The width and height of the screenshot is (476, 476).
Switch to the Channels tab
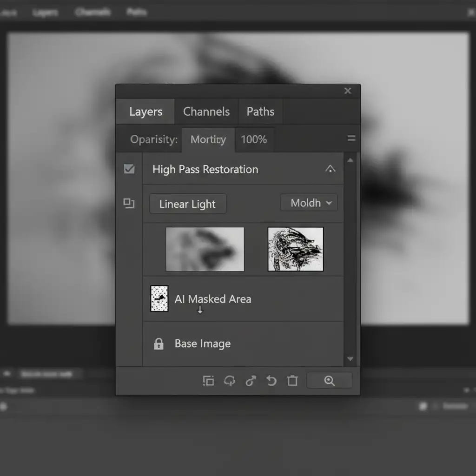coord(206,112)
